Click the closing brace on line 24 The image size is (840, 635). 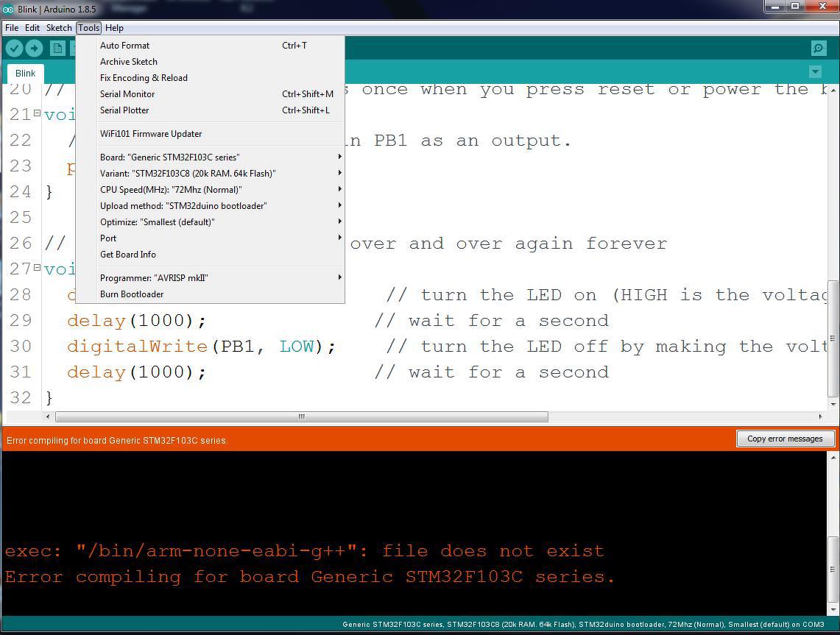(x=49, y=192)
